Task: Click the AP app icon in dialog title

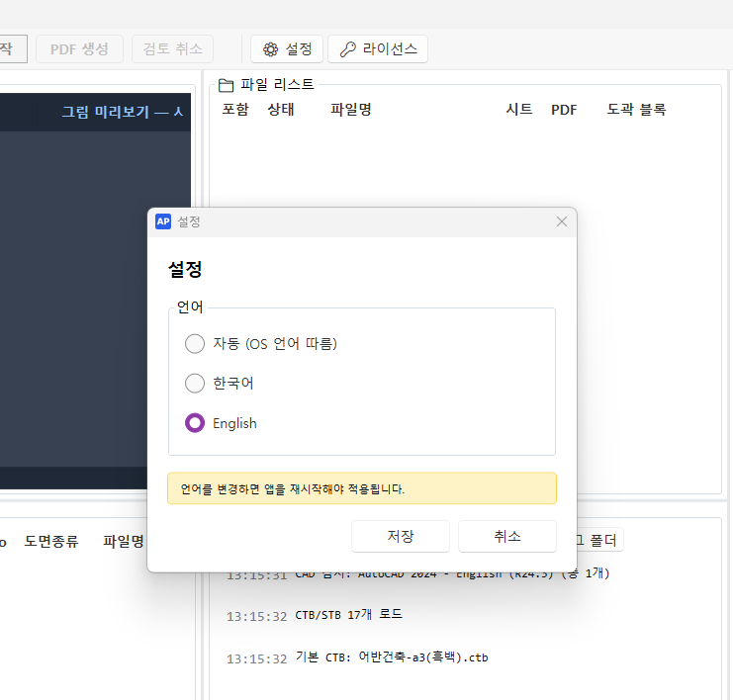Action: click(x=163, y=221)
